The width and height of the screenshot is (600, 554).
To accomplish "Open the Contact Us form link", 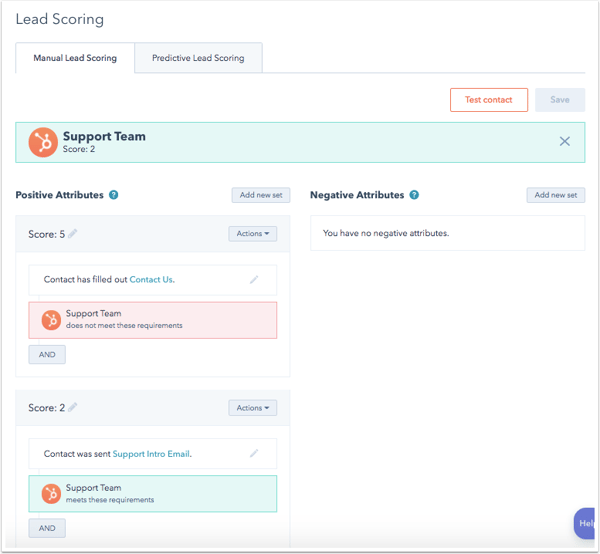I will [x=151, y=280].
